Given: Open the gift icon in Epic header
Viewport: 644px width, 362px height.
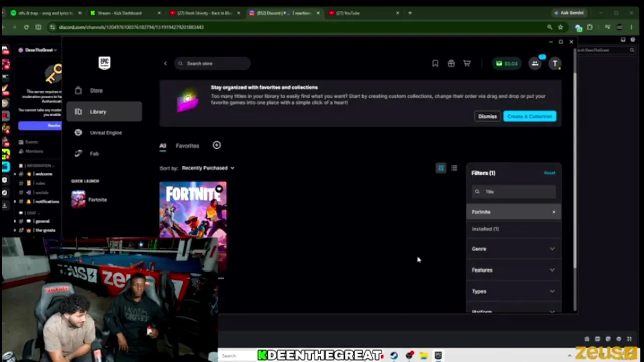Looking at the screenshot, I should tap(451, 63).
